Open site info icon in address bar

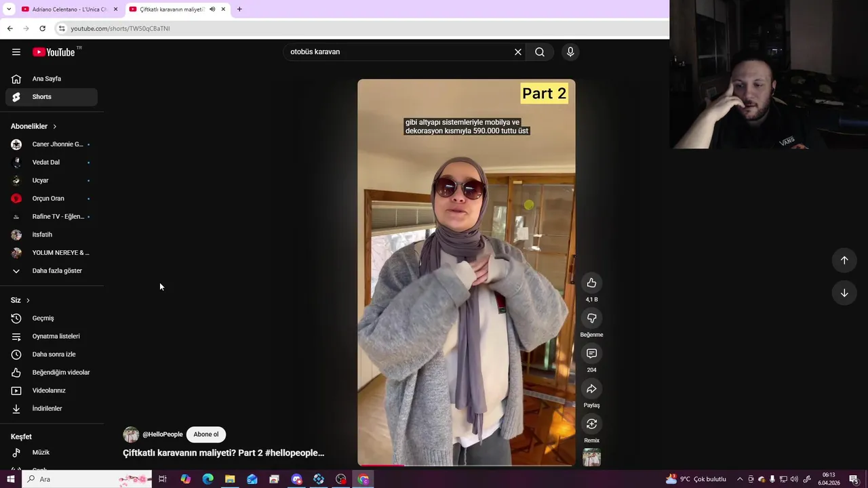pyautogui.click(x=62, y=28)
